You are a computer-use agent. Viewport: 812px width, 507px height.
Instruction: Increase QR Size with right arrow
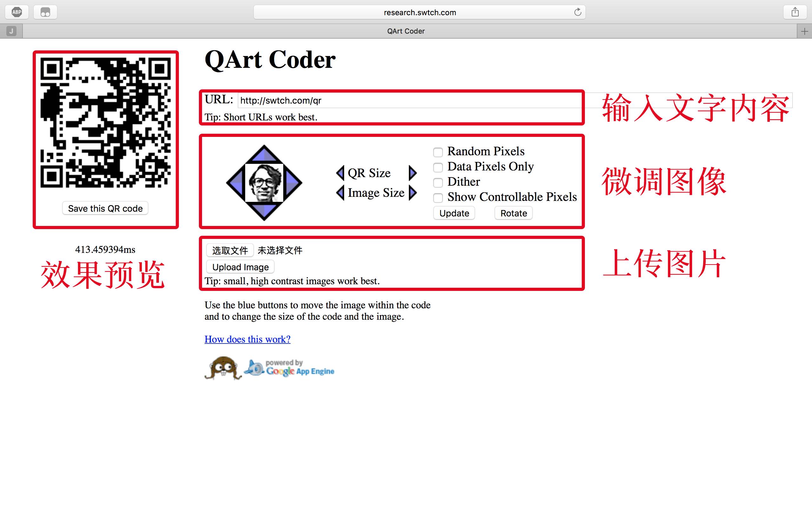coord(412,173)
